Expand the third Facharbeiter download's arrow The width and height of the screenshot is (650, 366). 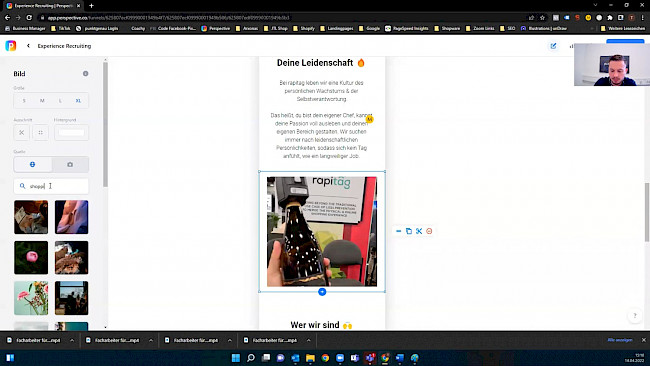pos(230,340)
